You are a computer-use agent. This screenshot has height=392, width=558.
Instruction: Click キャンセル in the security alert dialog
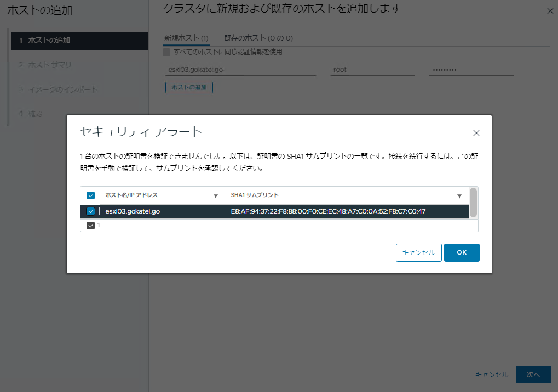pyautogui.click(x=418, y=252)
